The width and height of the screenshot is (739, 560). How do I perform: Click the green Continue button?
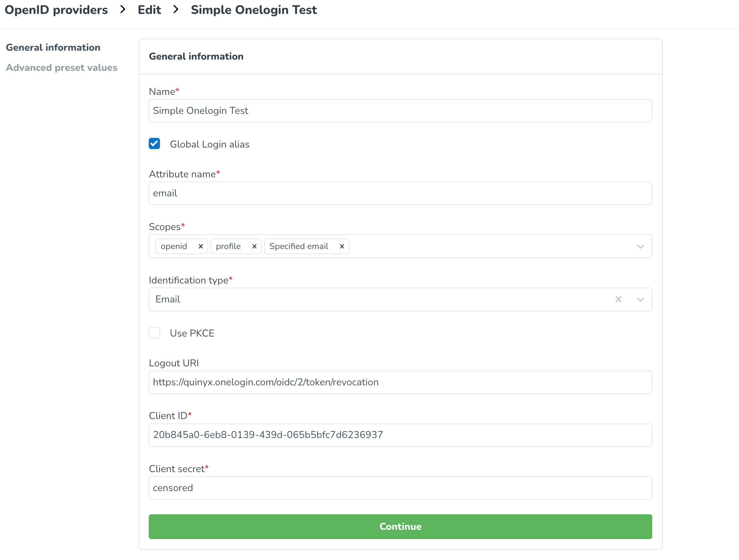[x=400, y=526]
